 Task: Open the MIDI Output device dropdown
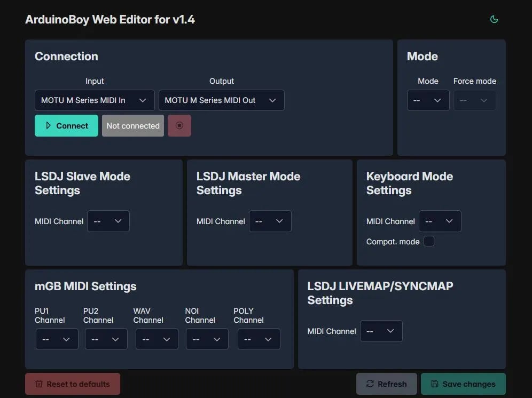[x=221, y=100]
